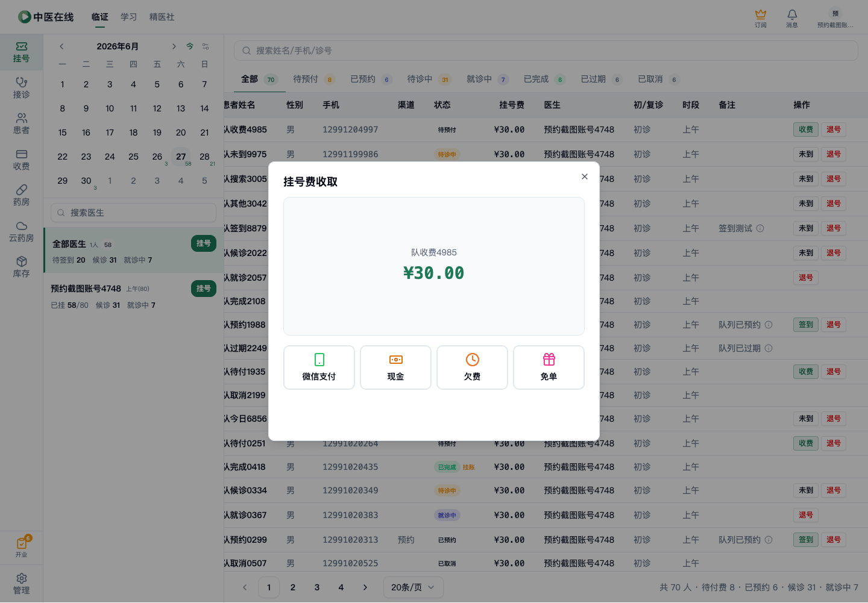Select the 就诊中 status tab
The image size is (868, 603).
[x=487, y=79]
